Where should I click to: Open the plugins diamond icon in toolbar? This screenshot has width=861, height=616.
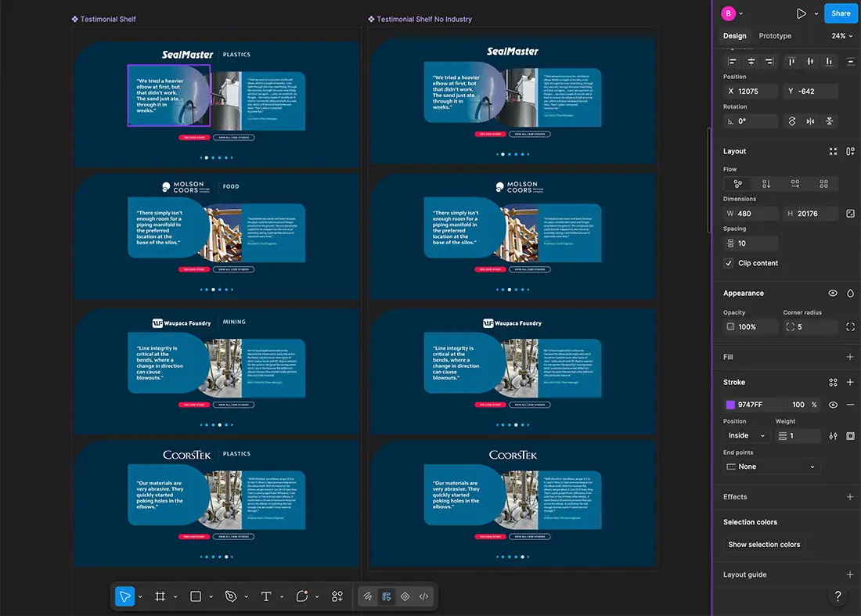pos(405,596)
